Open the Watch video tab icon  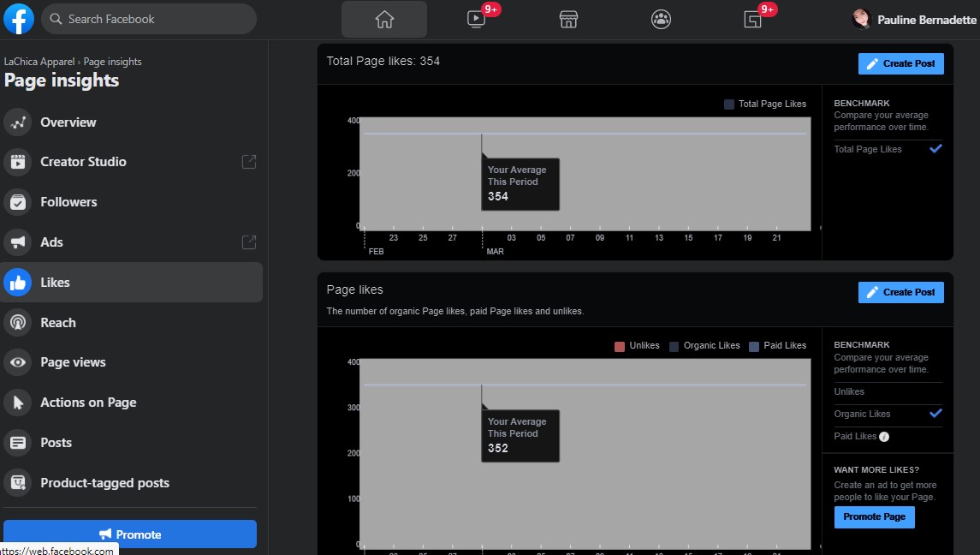(x=476, y=20)
